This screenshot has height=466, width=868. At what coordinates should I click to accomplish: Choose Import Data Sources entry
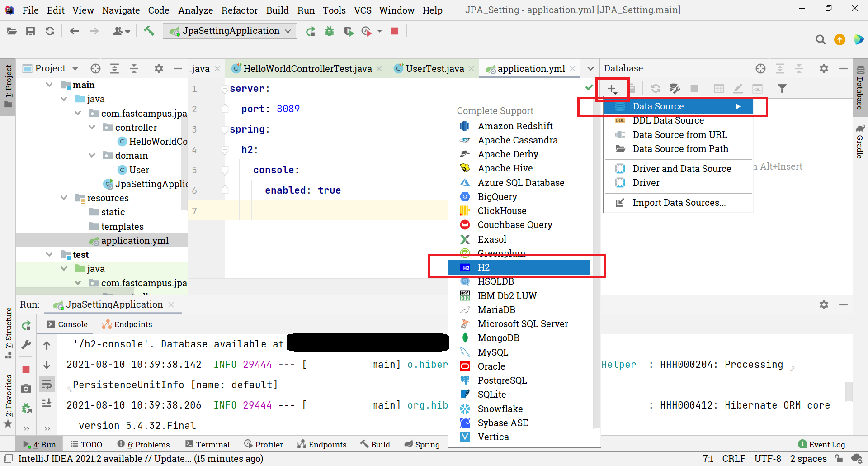pos(678,203)
